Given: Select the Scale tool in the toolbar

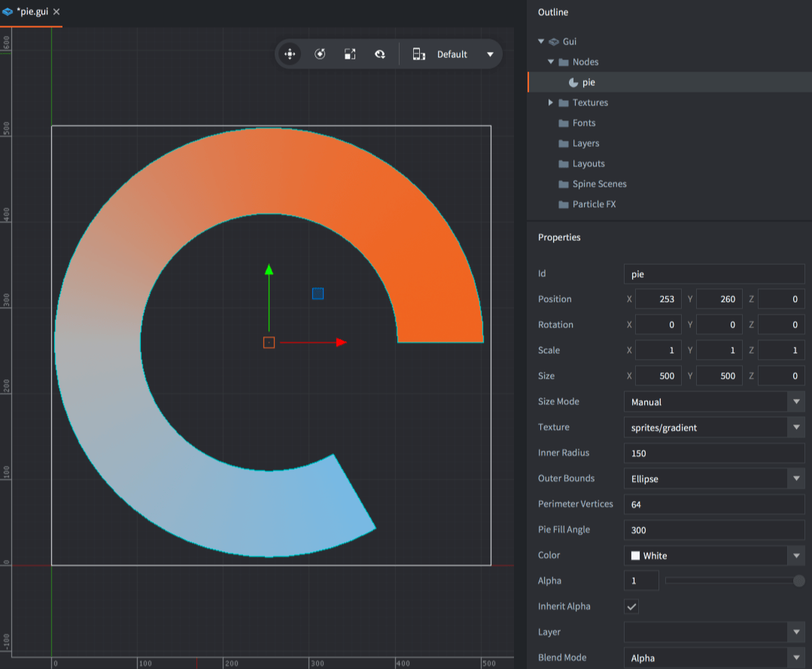Looking at the screenshot, I should pyautogui.click(x=350, y=54).
